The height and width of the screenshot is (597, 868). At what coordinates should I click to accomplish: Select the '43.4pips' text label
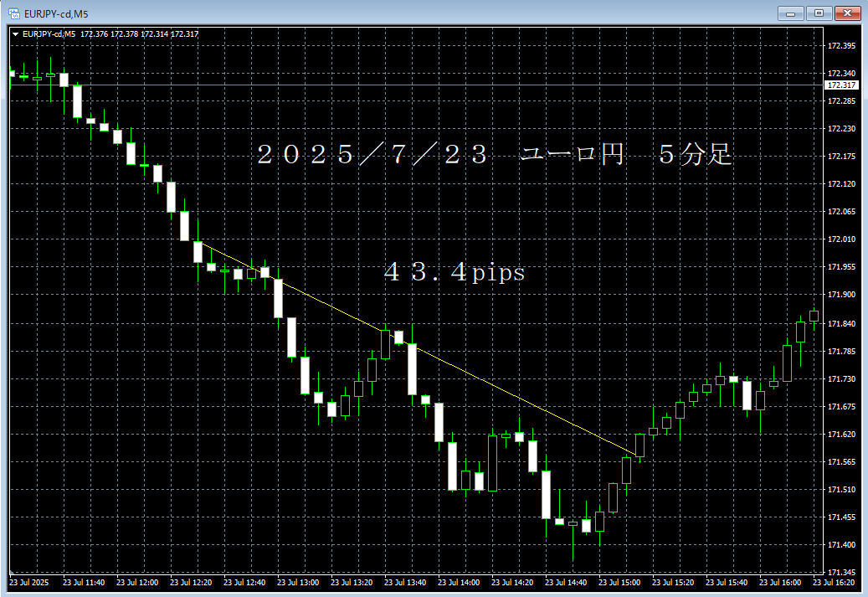pos(455,272)
